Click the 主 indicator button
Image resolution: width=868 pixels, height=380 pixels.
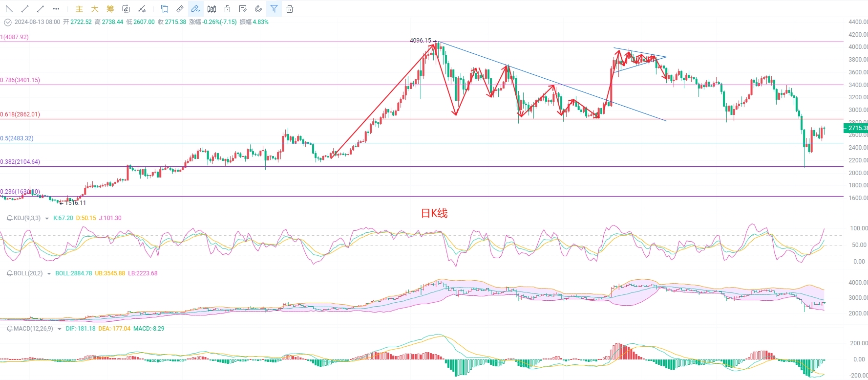coord(79,9)
